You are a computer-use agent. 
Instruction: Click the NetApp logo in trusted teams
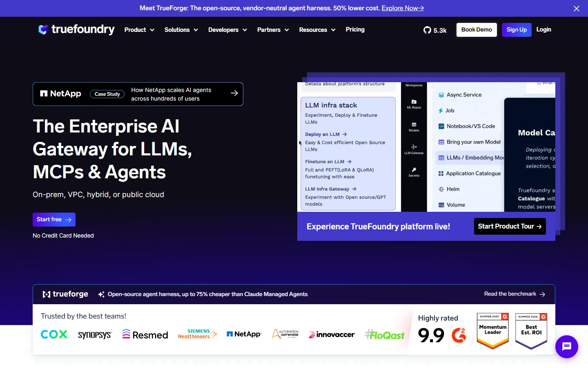(244, 334)
